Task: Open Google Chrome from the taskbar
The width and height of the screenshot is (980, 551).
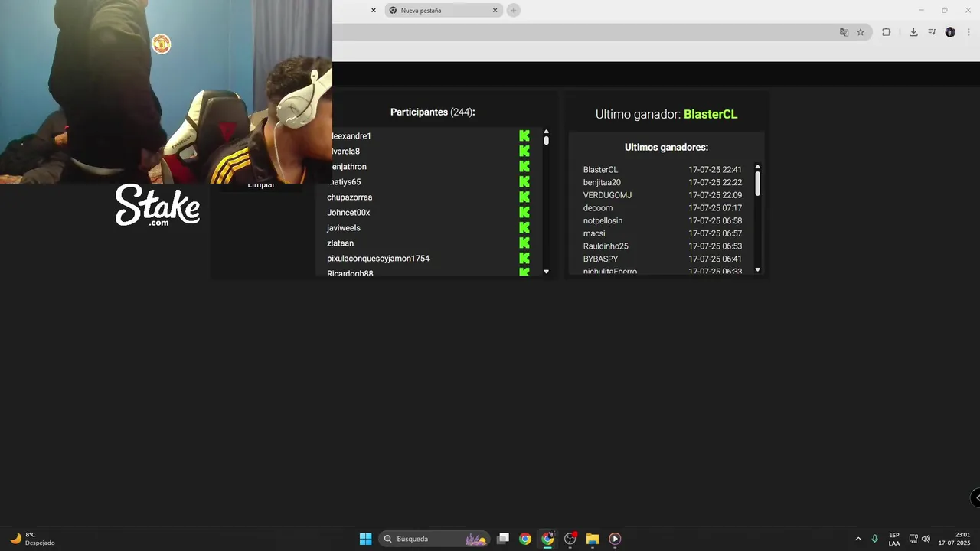Action: pos(525,539)
